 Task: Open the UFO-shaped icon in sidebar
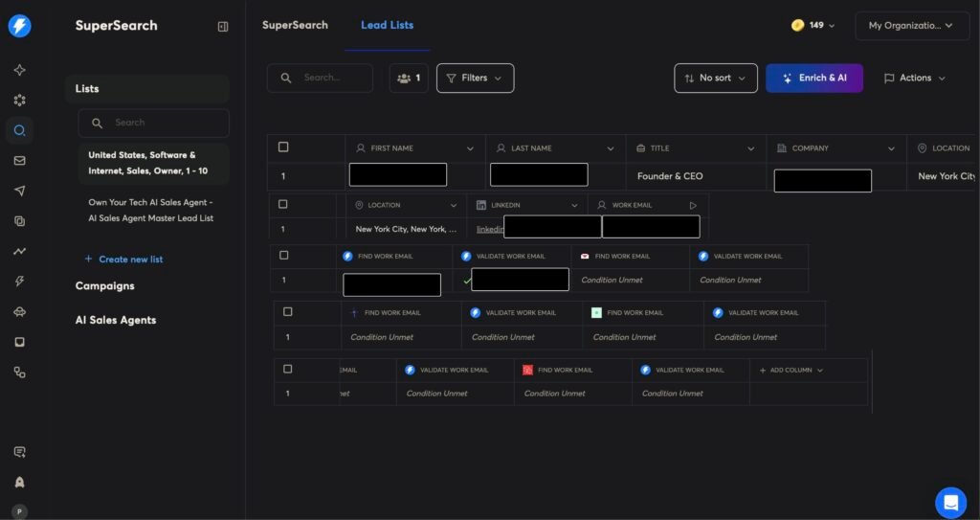(x=19, y=311)
